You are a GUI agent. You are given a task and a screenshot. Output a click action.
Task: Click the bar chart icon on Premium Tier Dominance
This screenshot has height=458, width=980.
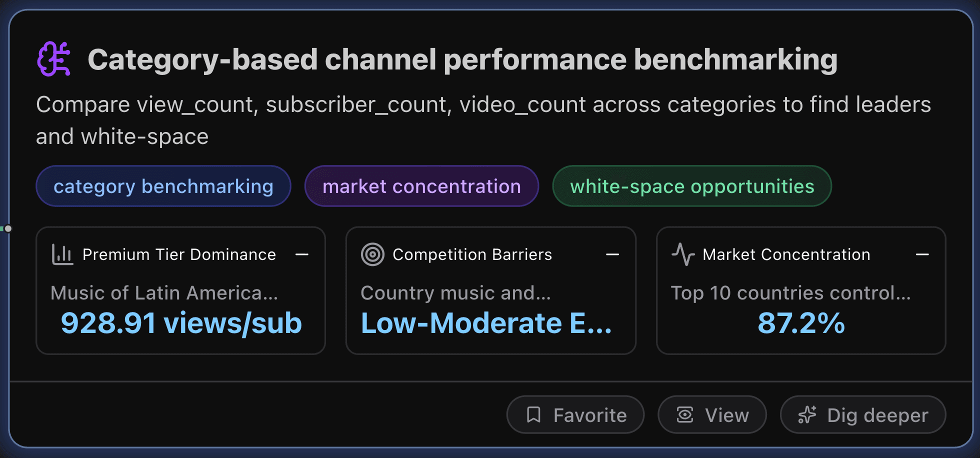pos(62,254)
